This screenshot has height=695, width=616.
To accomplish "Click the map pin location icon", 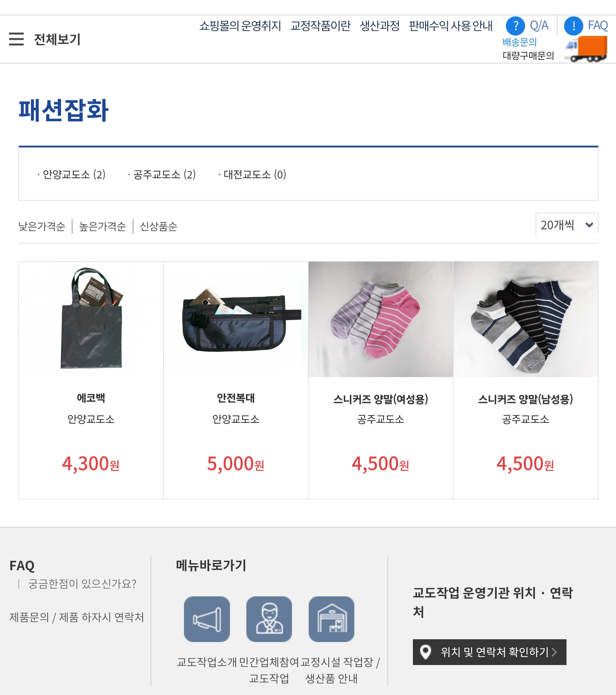I will [425, 652].
